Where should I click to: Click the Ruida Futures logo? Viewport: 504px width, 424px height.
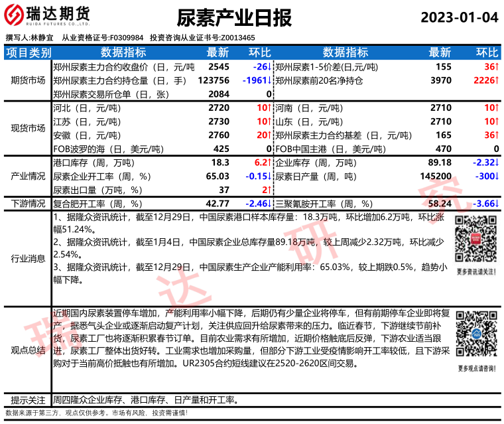point(47,15)
